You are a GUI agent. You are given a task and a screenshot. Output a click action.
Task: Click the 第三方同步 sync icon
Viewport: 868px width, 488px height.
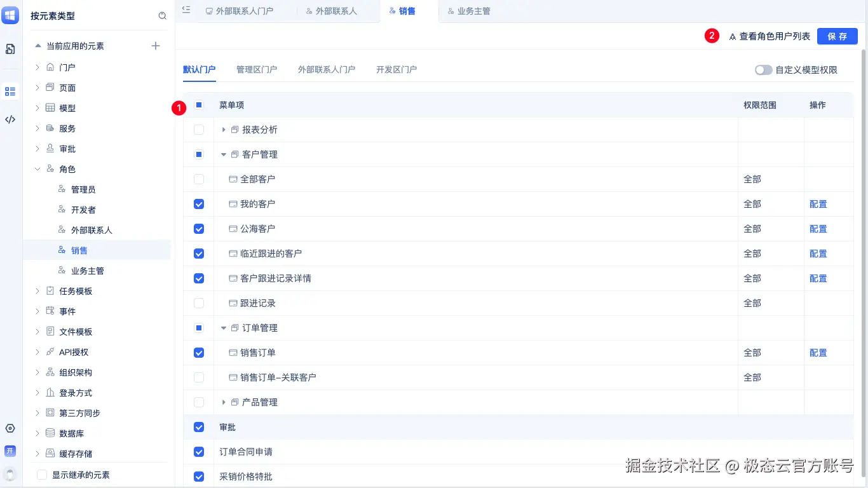[50, 413]
